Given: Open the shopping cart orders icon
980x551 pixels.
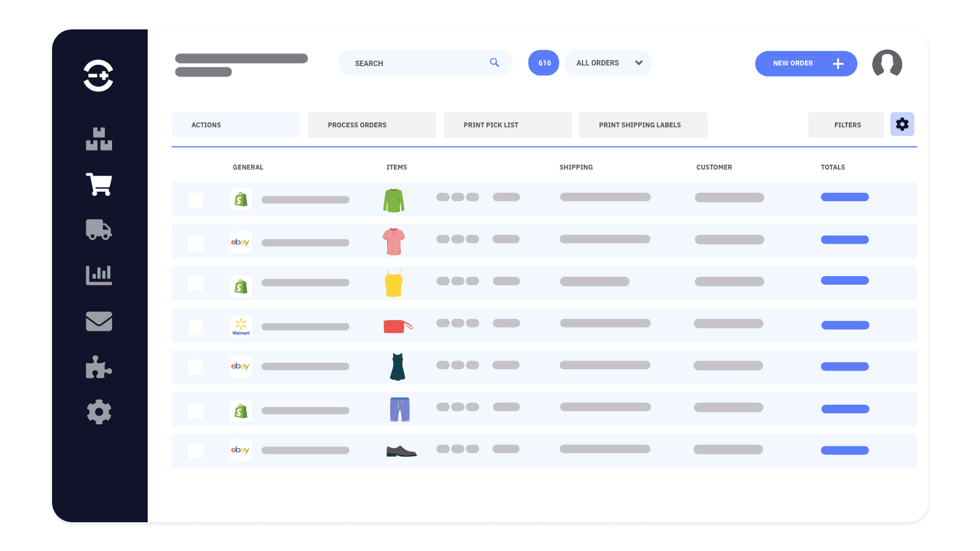Looking at the screenshot, I should tap(99, 184).
